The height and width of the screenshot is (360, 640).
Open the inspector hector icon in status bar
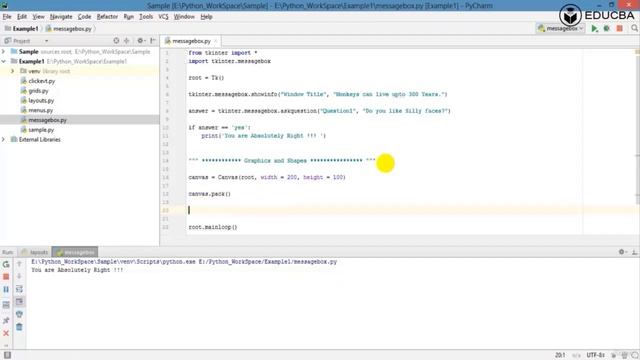[624, 355]
